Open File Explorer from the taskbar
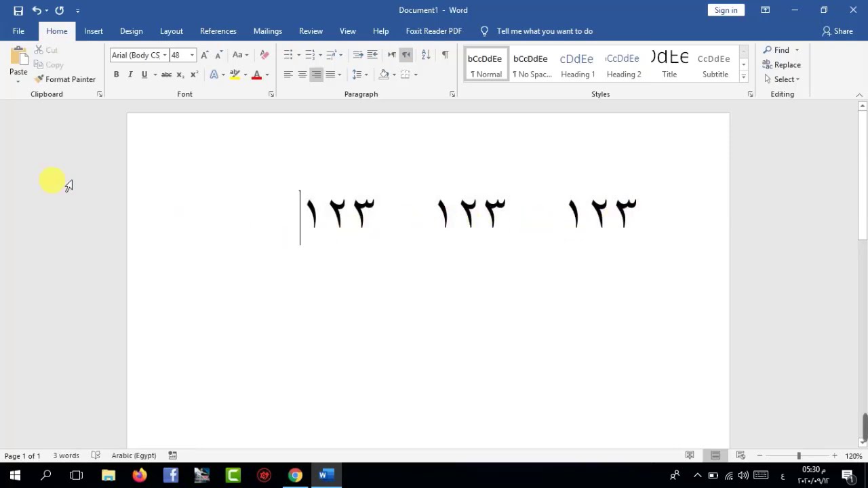Screen dimensions: 868x488 [108, 475]
